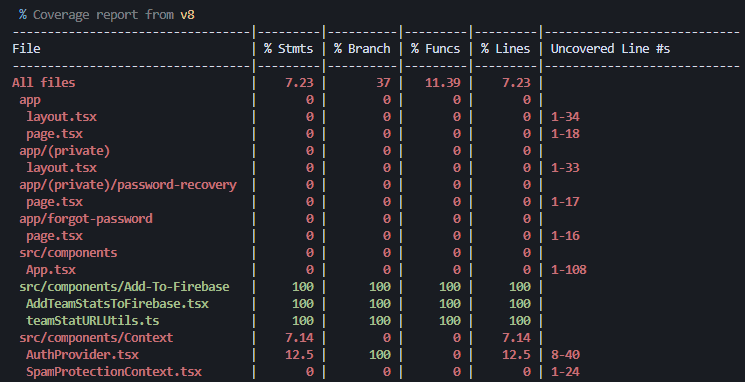745x382 pixels.
Task: Click the "8-40" uncovered lines value
Action: coord(565,355)
